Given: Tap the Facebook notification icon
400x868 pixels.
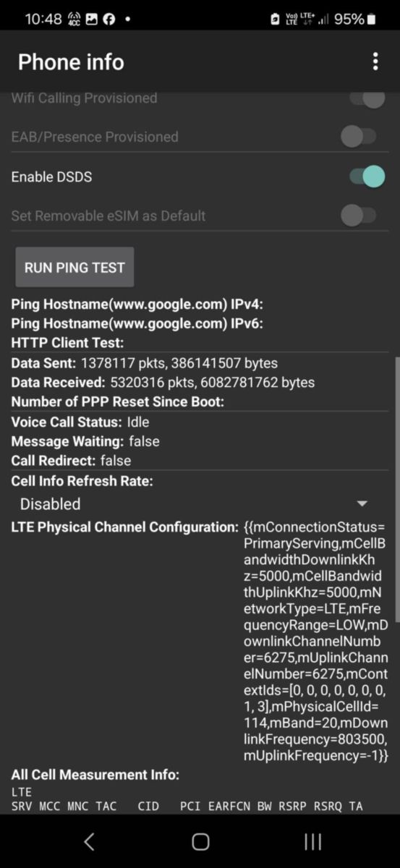Looking at the screenshot, I should coord(109,20).
